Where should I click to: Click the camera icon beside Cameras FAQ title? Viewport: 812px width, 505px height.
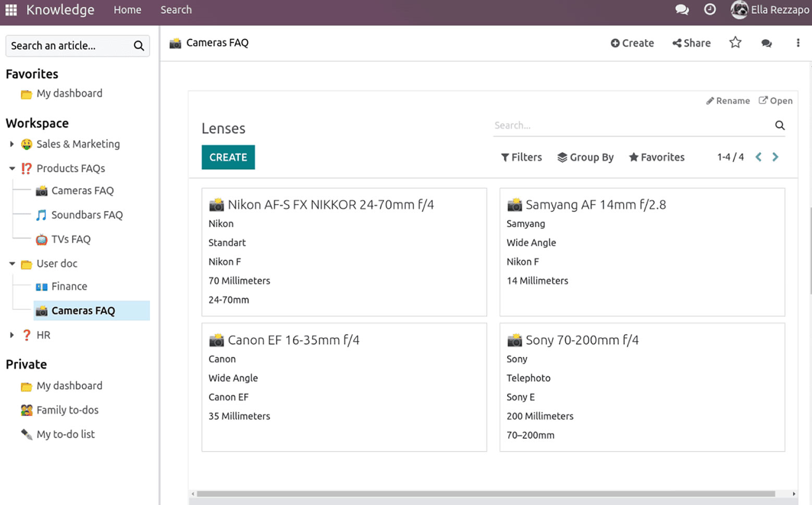[x=175, y=43]
